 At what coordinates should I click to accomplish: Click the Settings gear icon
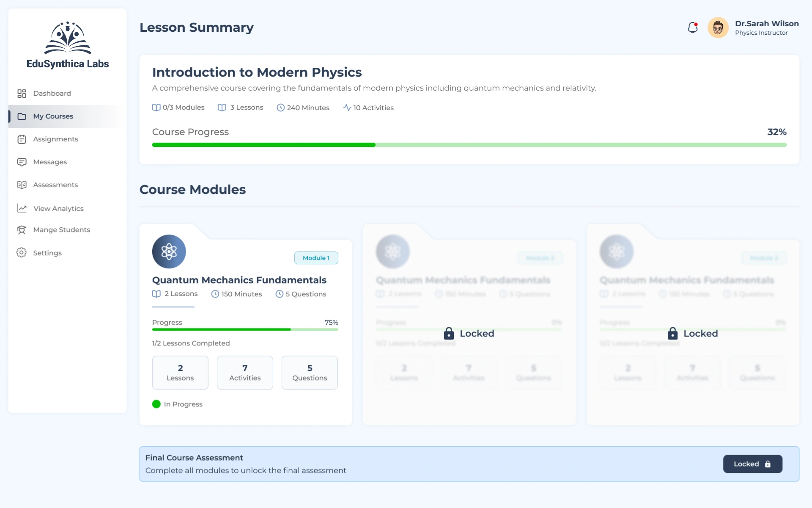tap(22, 253)
